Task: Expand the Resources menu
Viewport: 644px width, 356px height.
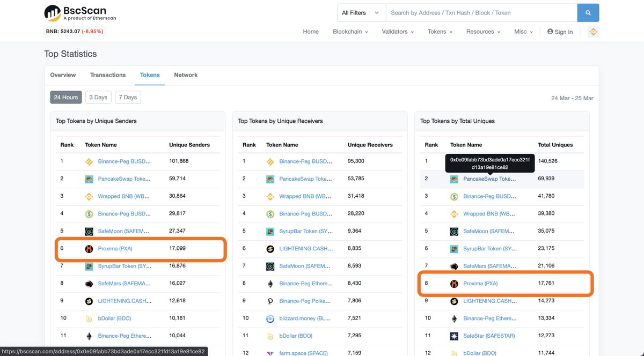Action: [483, 32]
